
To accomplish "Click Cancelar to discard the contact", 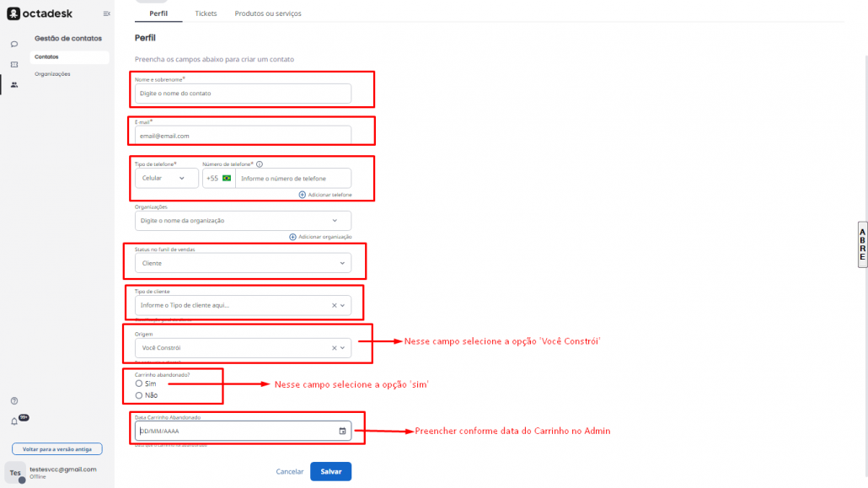I will point(289,471).
